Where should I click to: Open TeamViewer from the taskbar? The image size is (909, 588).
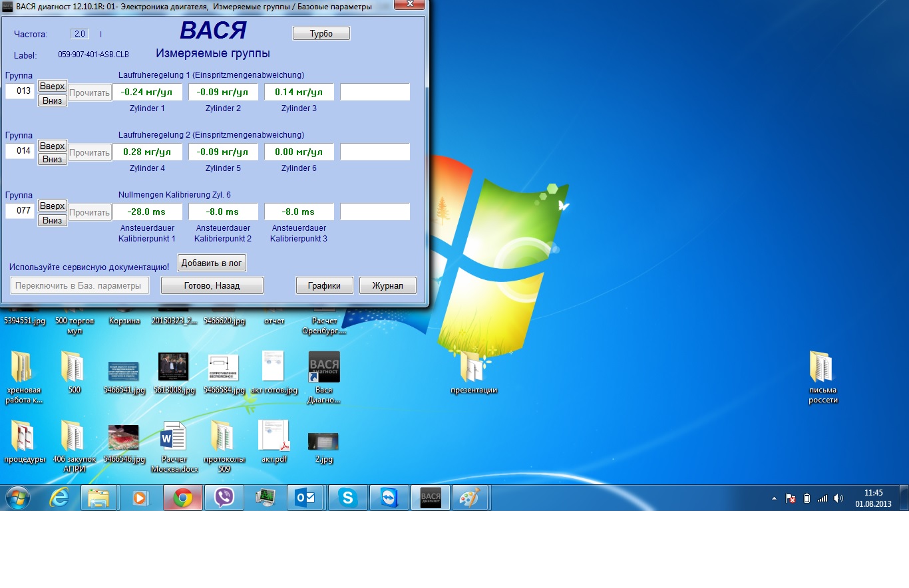point(389,498)
